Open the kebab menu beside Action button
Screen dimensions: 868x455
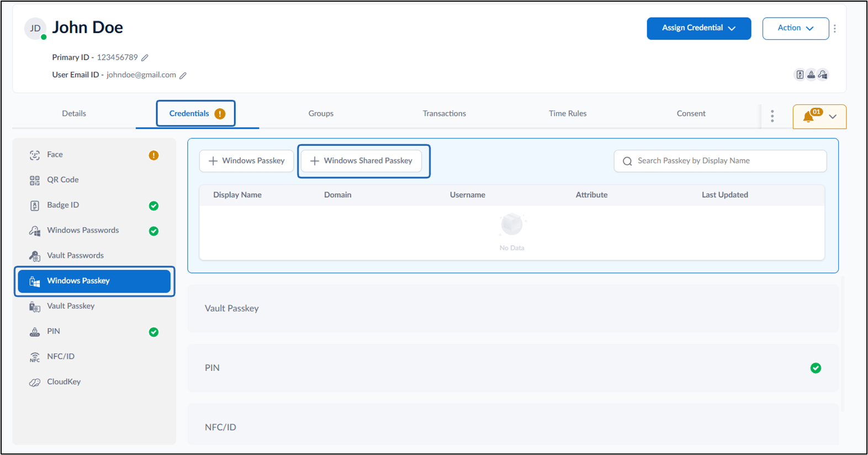(x=834, y=28)
